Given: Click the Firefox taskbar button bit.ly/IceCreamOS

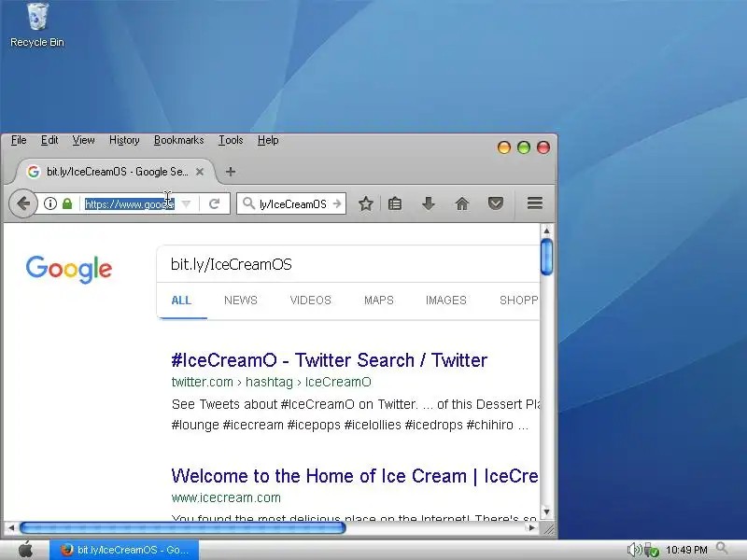Looking at the screenshot, I should point(124,550).
